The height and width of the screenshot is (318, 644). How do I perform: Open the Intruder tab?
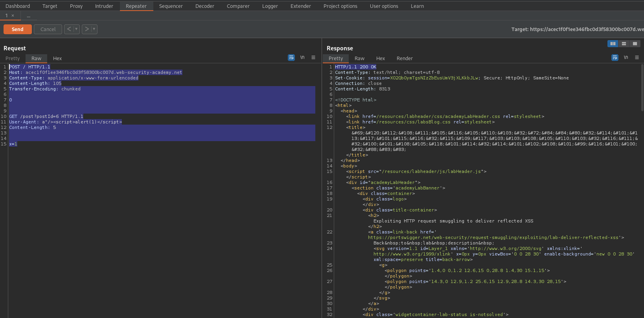(x=104, y=6)
